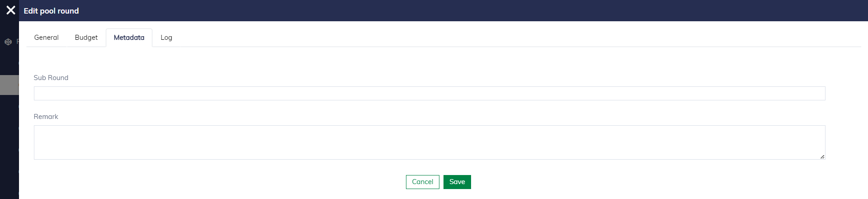This screenshot has width=868, height=199.
Task: Show the Log tab
Action: tap(166, 38)
